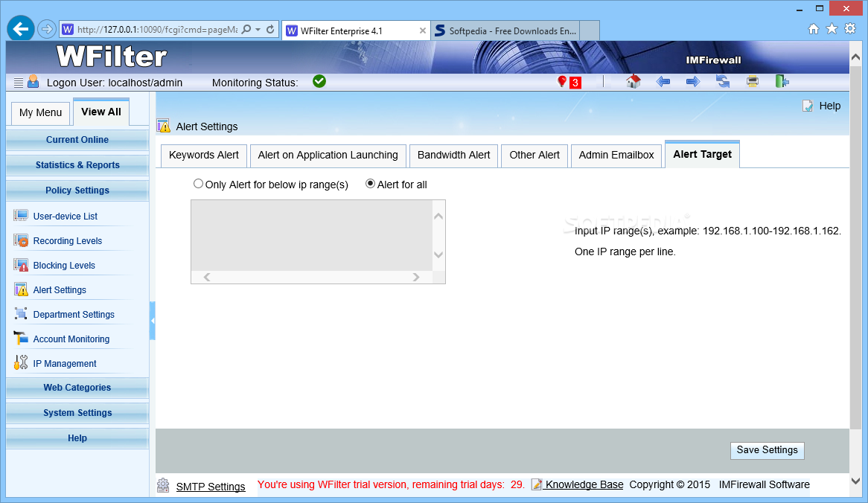Switch to the Softpedia browser tab
This screenshot has height=503, width=868.
click(506, 31)
